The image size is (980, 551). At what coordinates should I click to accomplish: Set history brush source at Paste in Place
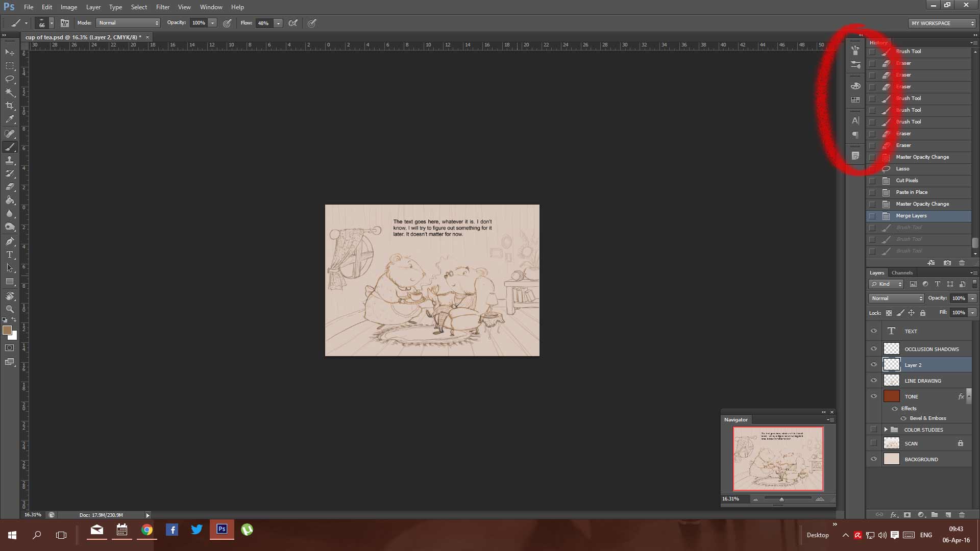click(872, 192)
